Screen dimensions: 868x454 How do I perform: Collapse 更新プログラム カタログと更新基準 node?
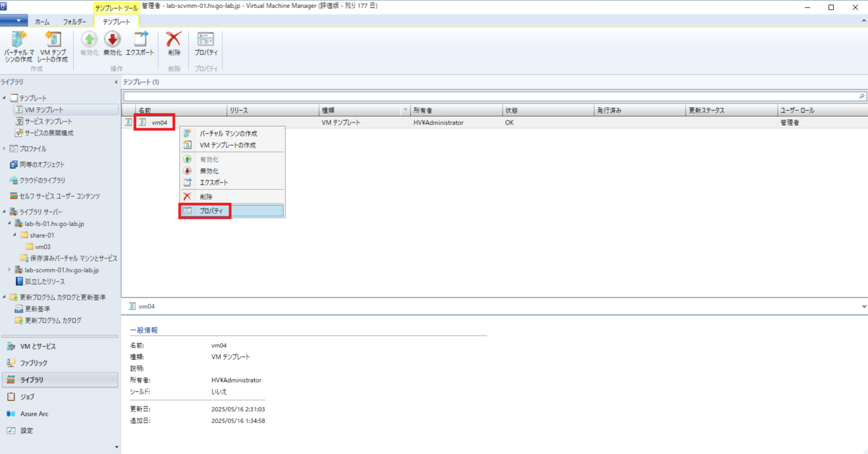(x=4, y=297)
